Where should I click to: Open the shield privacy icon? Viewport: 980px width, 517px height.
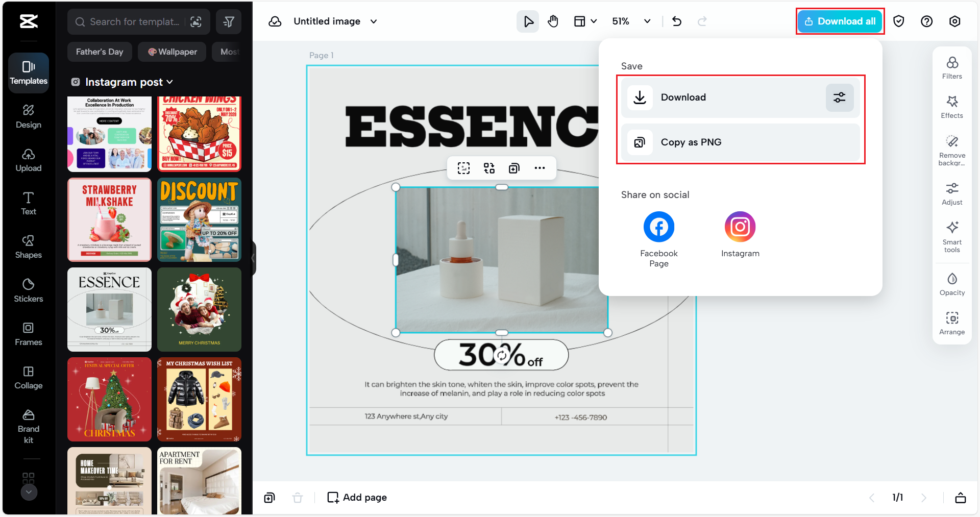tap(899, 21)
